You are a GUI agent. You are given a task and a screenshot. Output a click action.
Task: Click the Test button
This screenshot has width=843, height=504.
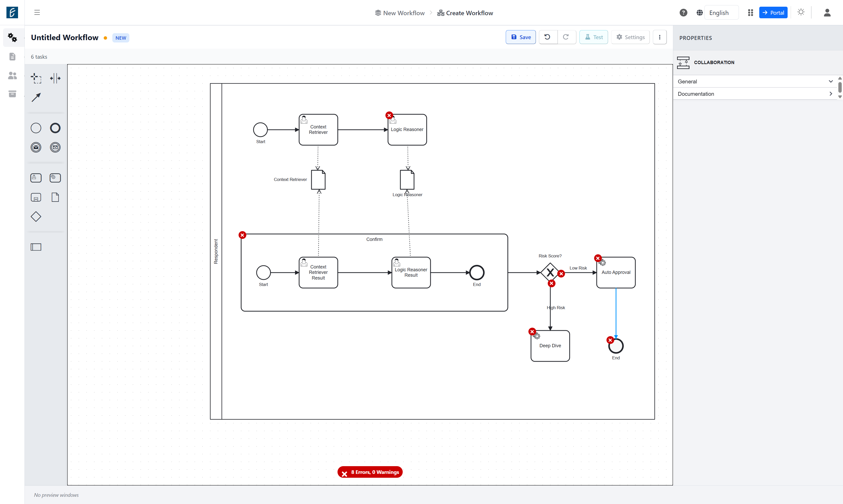tap(594, 37)
